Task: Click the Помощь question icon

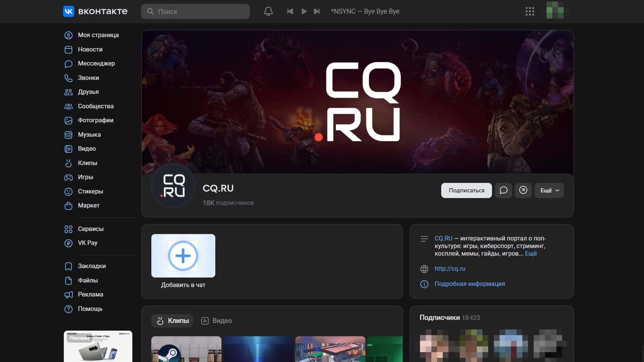Action: coord(68,309)
